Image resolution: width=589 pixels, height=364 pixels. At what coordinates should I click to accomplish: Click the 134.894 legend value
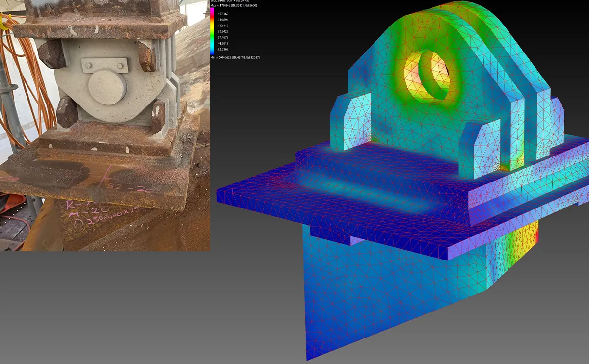[223, 20]
